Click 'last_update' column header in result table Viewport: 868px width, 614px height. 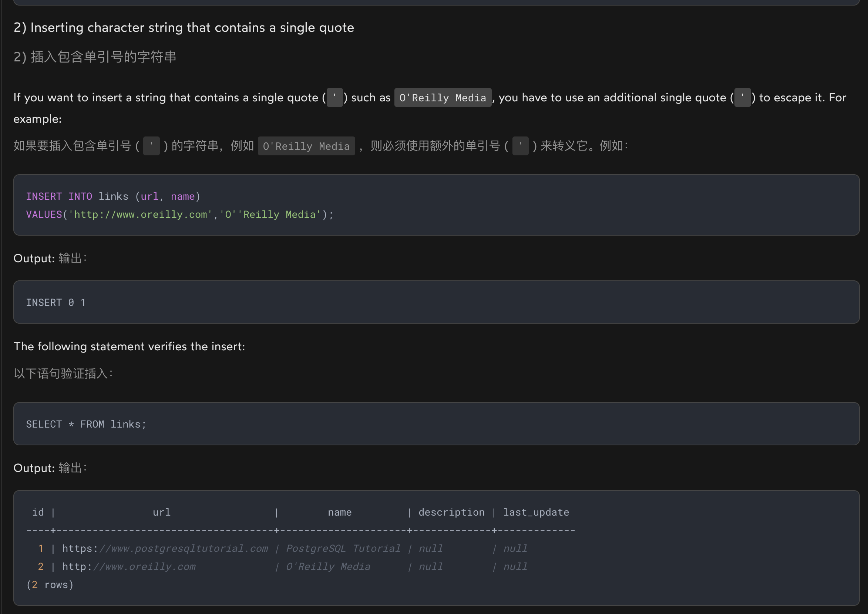click(536, 512)
